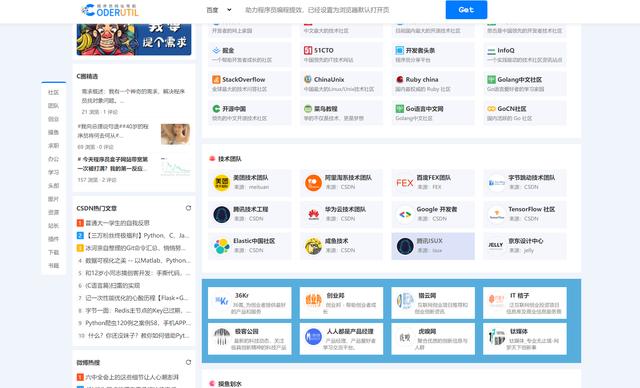Open the ChinaUnix penguin icon
The image size is (640, 388).
pyautogui.click(x=308, y=79)
